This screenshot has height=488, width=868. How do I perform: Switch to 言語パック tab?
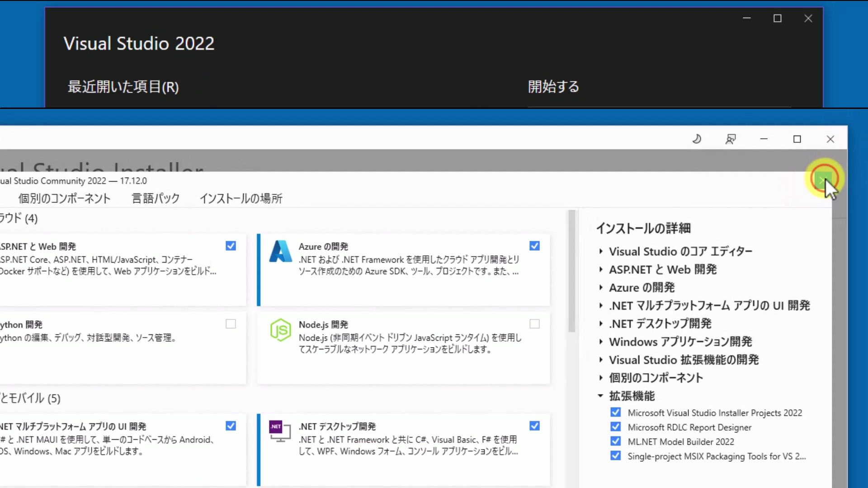tap(156, 198)
